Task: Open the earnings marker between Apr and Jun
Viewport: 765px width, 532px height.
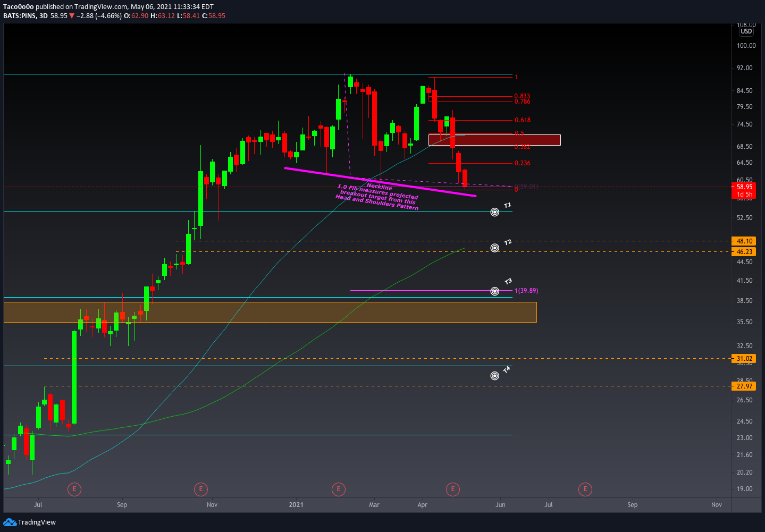Action: [x=453, y=489]
